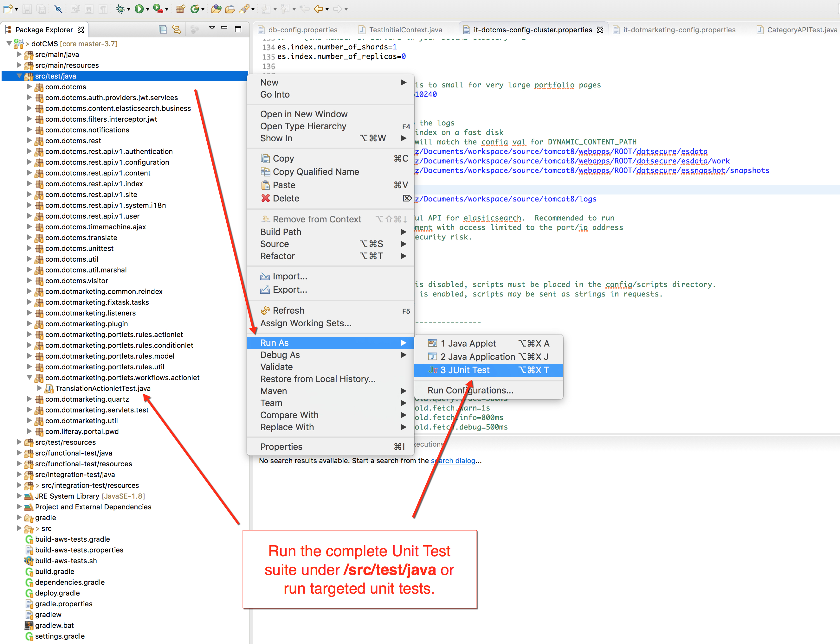
Task: Open the Debug button dropdown arrow
Action: [x=128, y=10]
